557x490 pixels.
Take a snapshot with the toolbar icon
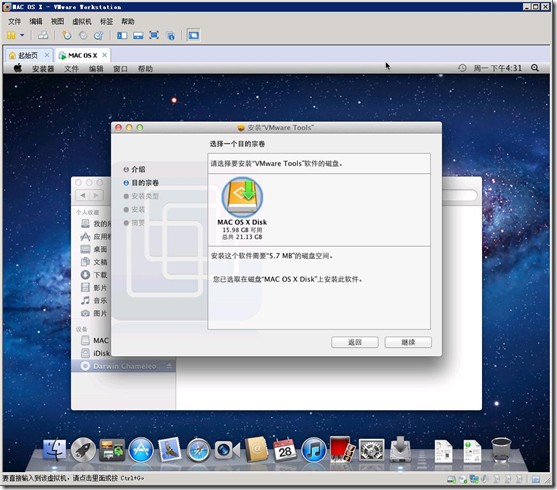67,35
